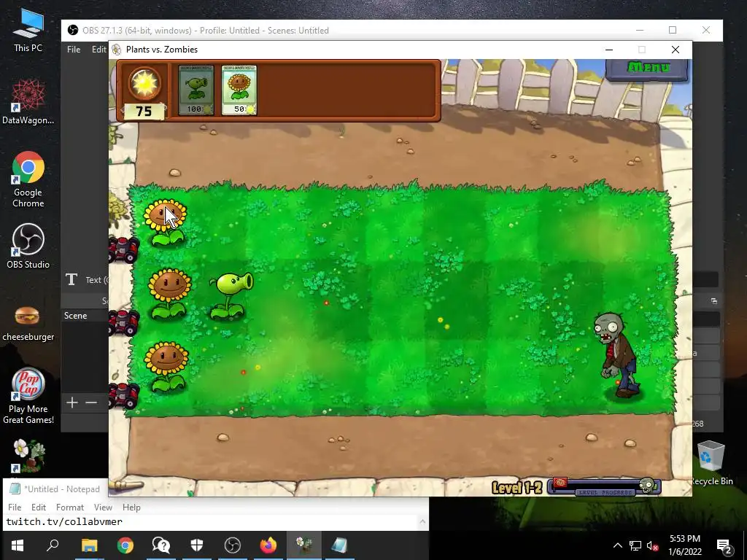Open Notepad File menu
Viewport: 747px width, 560px height.
[15, 507]
